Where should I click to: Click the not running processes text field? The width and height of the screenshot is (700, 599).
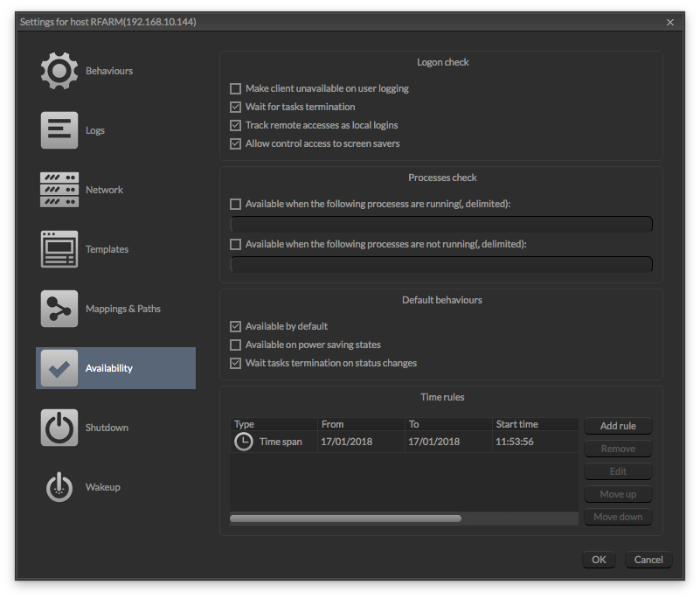coord(441,264)
